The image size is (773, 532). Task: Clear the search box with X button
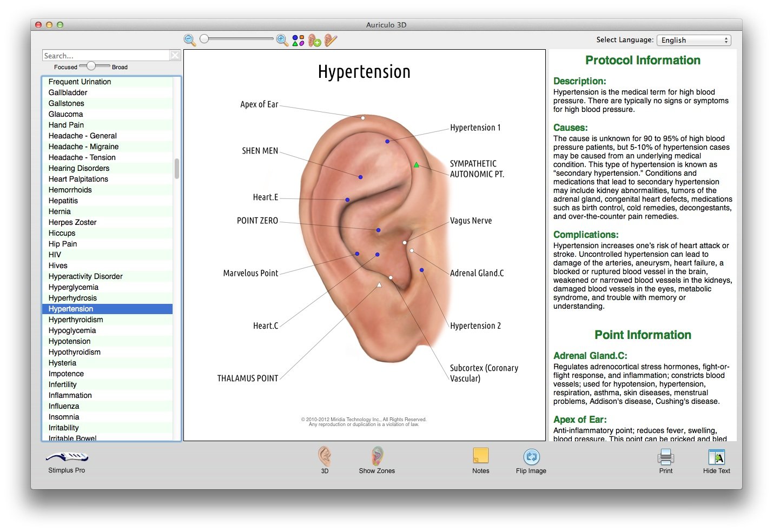pos(175,56)
